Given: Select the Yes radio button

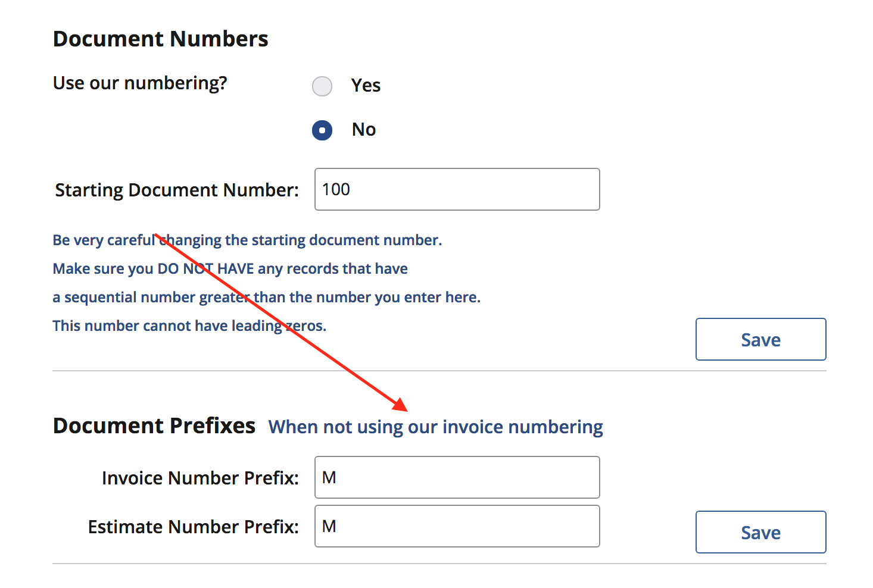Looking at the screenshot, I should tap(322, 86).
